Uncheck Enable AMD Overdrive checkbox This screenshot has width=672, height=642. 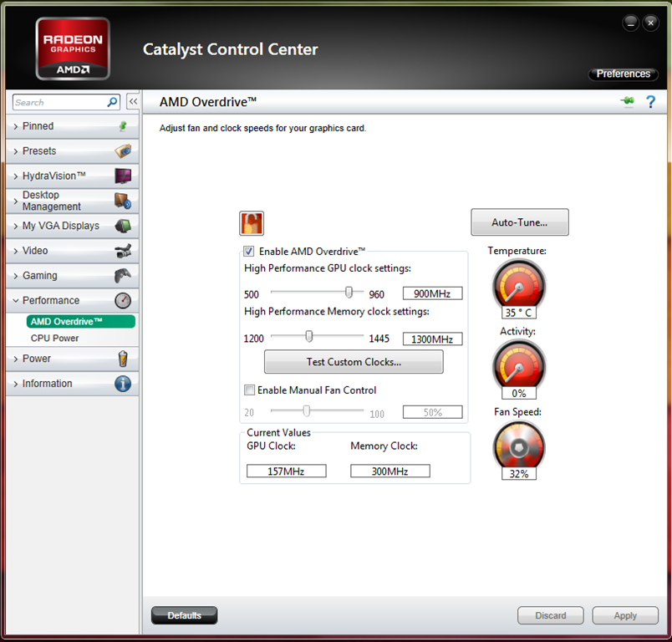248,251
